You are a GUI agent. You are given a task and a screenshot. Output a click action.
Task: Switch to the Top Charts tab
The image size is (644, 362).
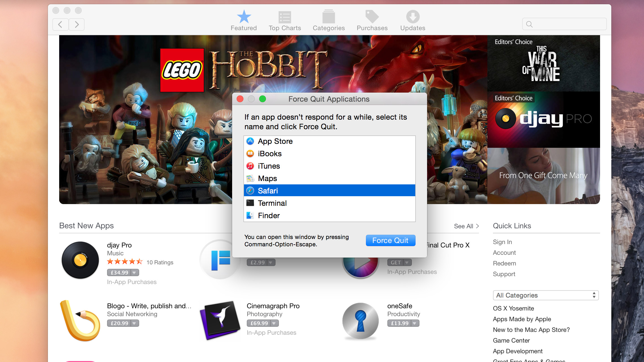[285, 21]
